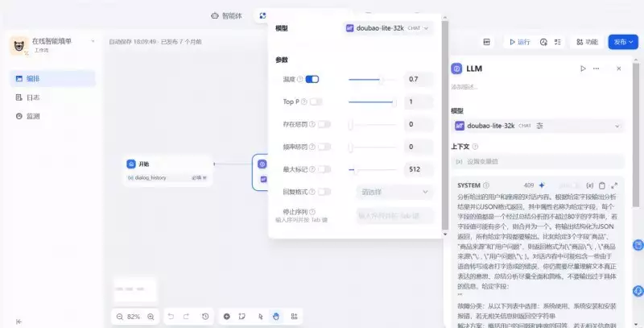Expand the SYSTEM prompt editor fullscreen
644x328 pixels.
[614, 186]
